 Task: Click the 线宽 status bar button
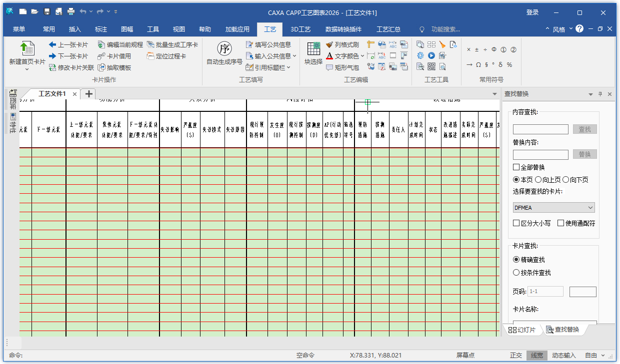(536, 356)
